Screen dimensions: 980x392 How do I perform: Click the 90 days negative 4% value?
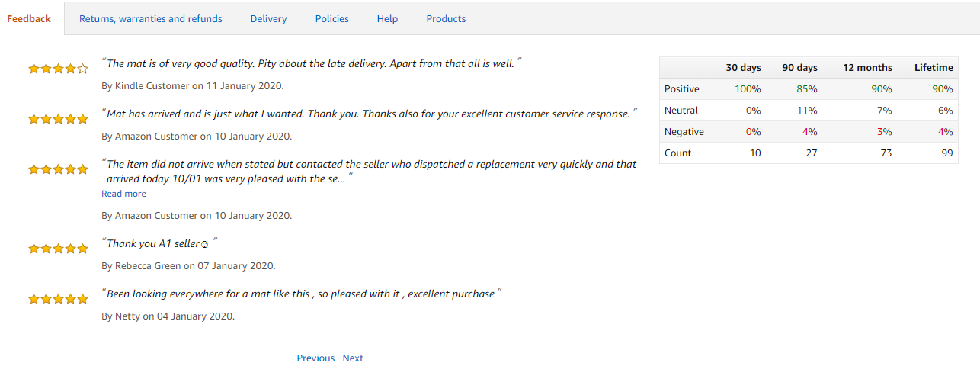[810, 132]
